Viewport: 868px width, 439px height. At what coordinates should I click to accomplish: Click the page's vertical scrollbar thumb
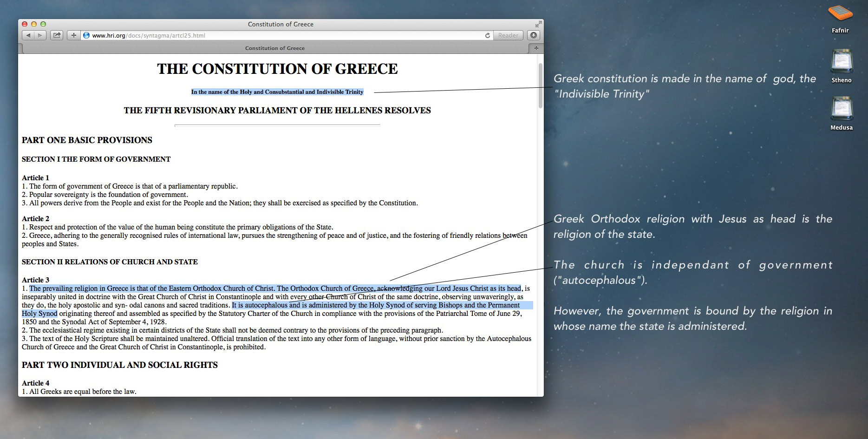coord(540,85)
